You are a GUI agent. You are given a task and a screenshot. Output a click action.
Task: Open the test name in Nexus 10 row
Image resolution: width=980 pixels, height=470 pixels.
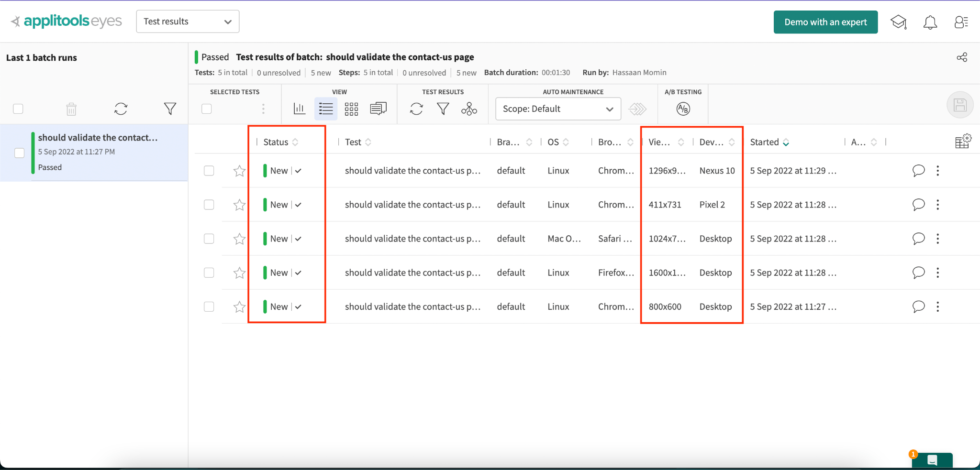(412, 171)
